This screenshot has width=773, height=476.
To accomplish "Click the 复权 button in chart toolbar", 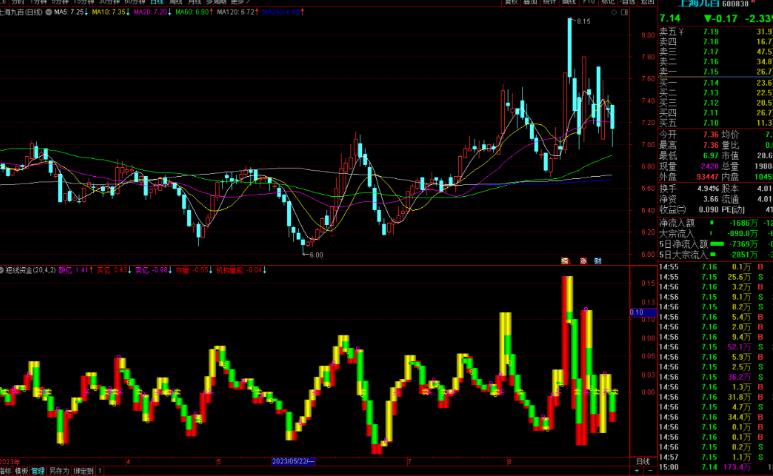I will pyautogui.click(x=511, y=2).
